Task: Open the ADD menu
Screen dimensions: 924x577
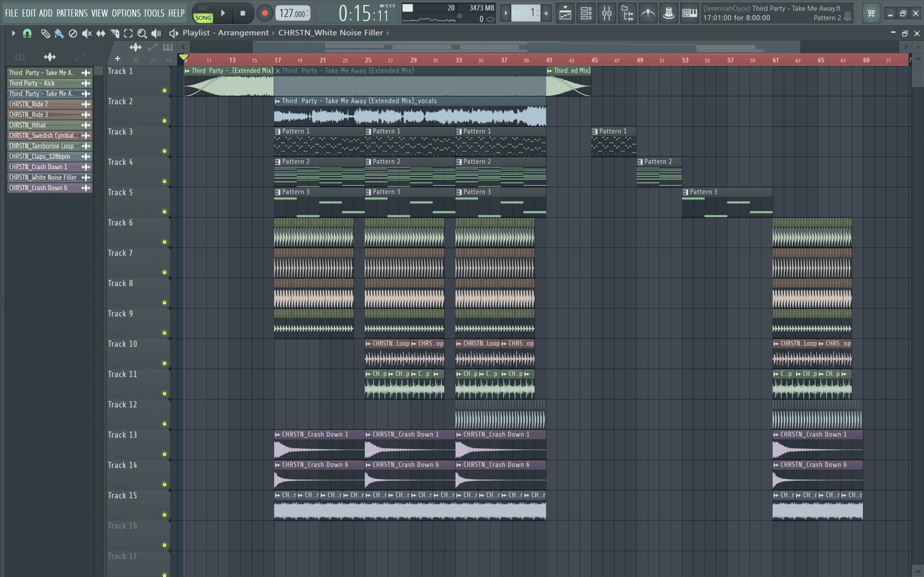Action: (46, 13)
